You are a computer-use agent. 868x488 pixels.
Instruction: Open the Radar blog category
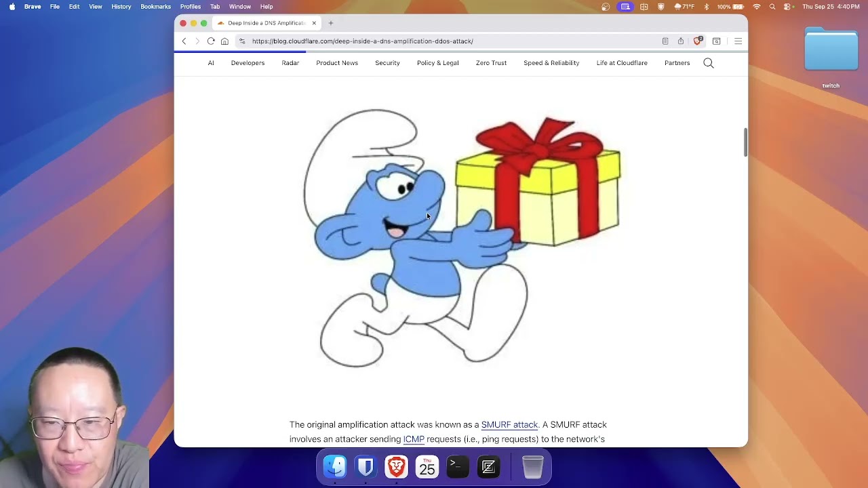[290, 63]
